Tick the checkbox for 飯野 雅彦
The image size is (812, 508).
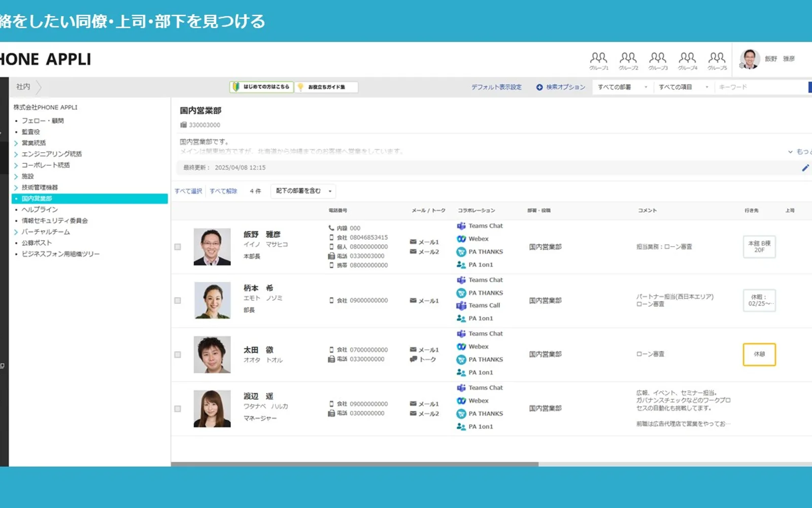pos(178,247)
